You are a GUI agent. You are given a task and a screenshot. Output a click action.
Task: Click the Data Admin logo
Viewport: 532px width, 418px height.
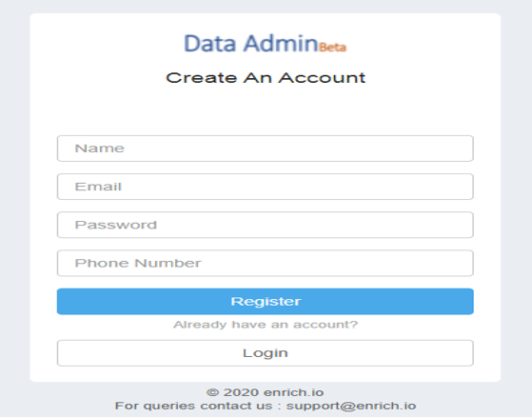pos(265,44)
